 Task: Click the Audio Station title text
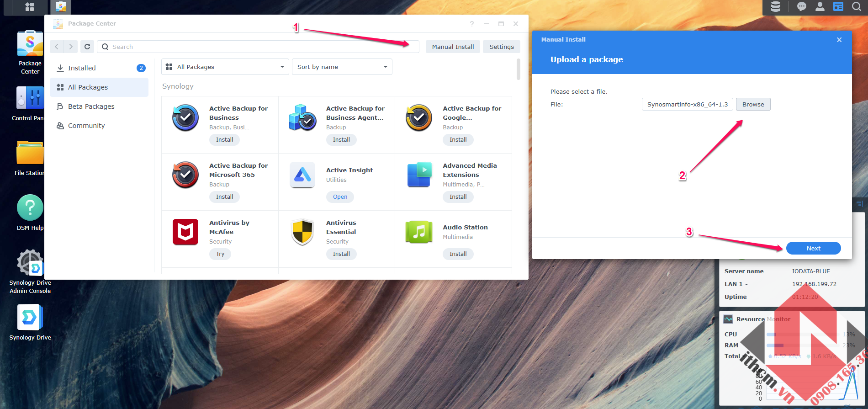point(465,227)
